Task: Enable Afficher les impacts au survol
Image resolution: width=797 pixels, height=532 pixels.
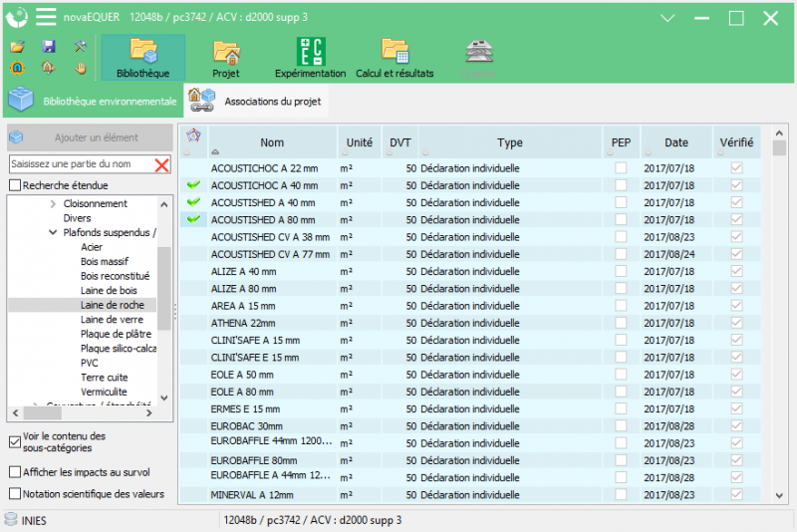Action: (x=15, y=472)
